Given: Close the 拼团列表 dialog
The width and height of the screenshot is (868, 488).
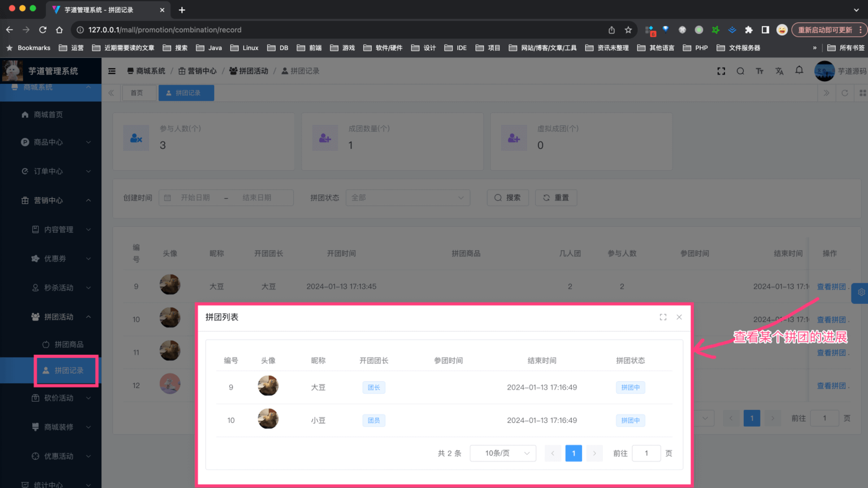Looking at the screenshot, I should pos(679,317).
